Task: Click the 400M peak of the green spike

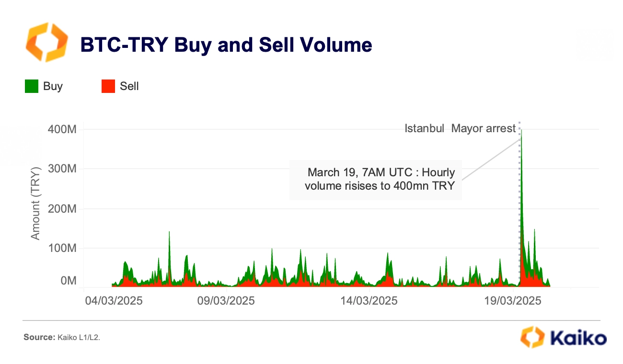Action: tap(521, 130)
